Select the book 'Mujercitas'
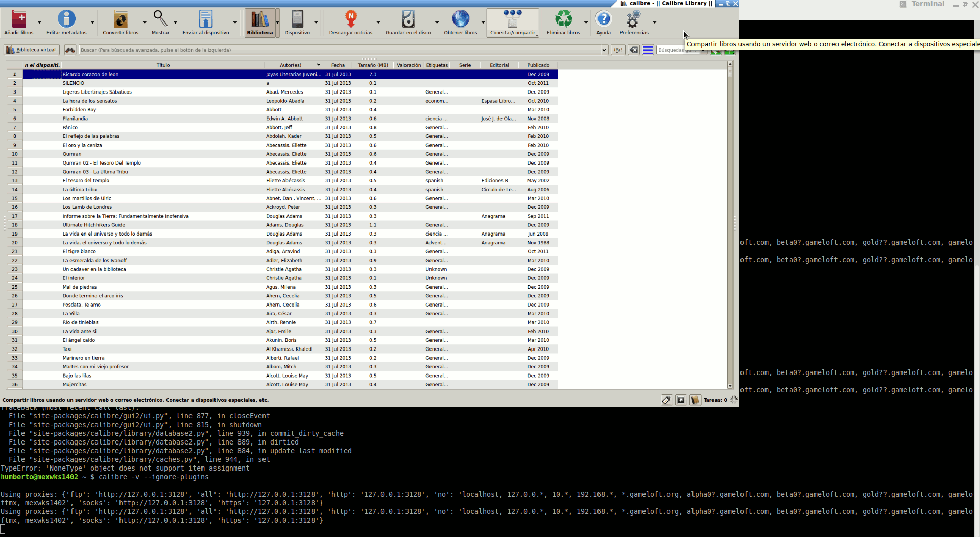Image resolution: width=980 pixels, height=537 pixels. point(75,385)
